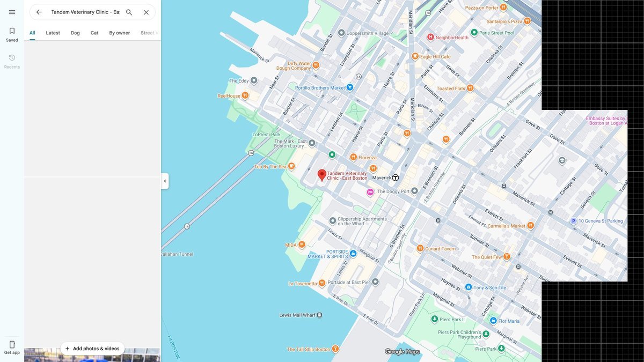The height and width of the screenshot is (362, 644).
Task: Click the Get app phone icon
Action: [12, 344]
